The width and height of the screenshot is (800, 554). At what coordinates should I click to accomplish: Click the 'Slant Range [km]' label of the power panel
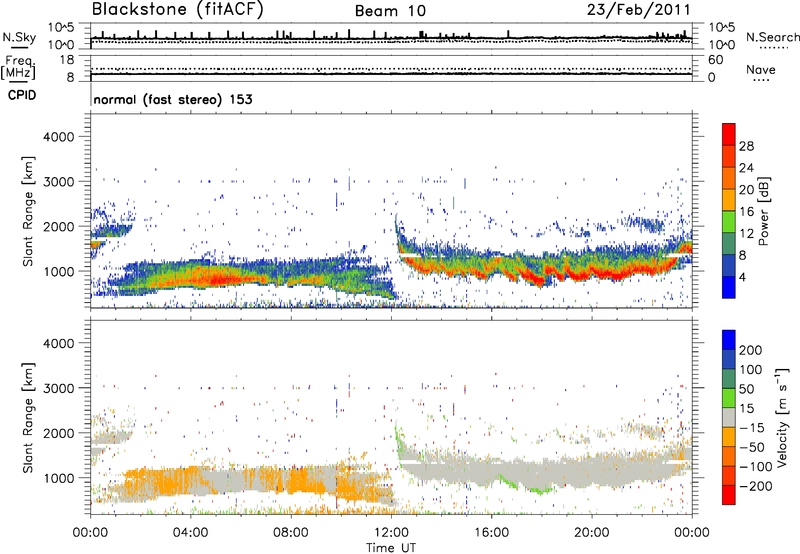tap(28, 211)
